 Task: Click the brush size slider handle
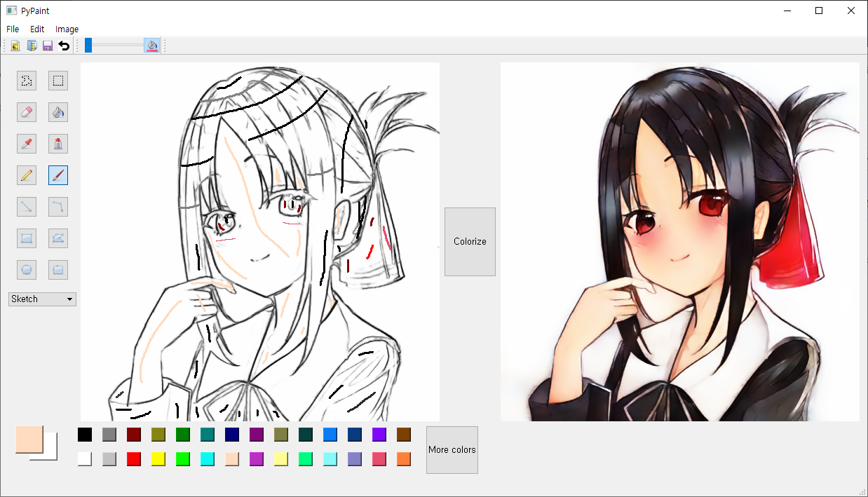point(88,46)
